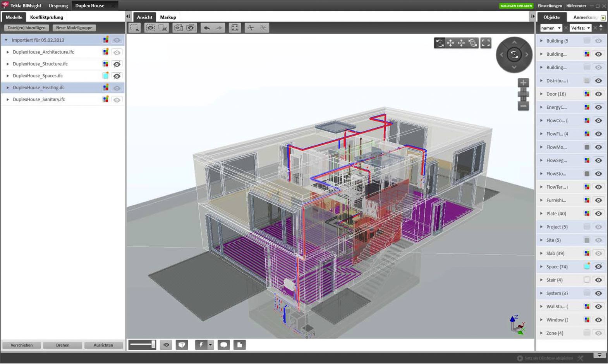The image size is (608, 364).
Task: Click the fit-to-view icon in the toolbar
Action: point(235,28)
